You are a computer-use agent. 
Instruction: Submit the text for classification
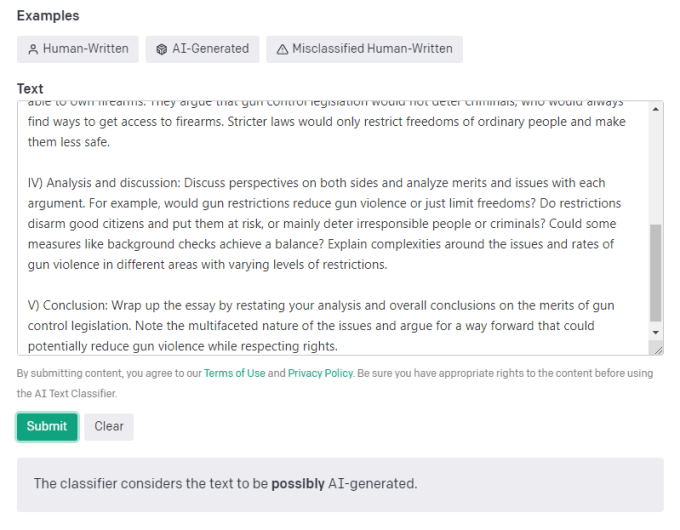[47, 426]
